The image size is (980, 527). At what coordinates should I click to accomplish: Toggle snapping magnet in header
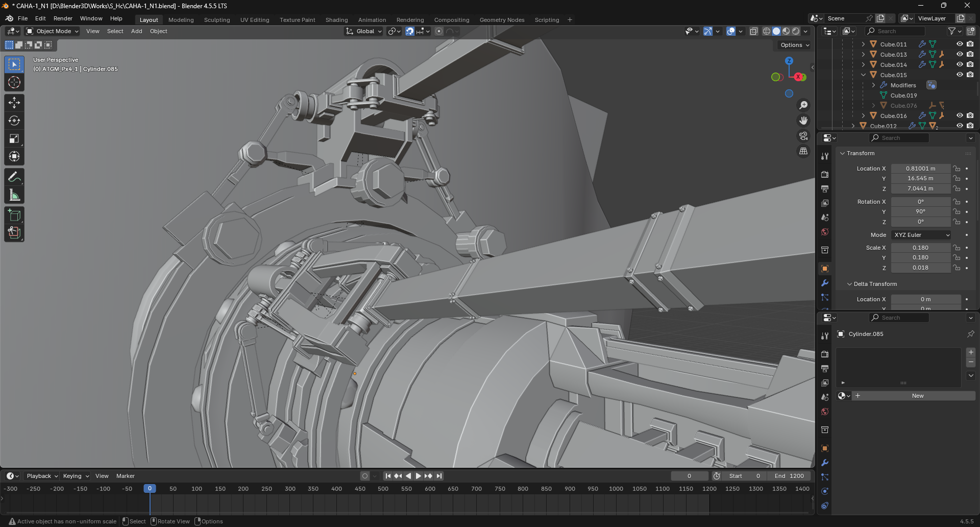(x=409, y=31)
